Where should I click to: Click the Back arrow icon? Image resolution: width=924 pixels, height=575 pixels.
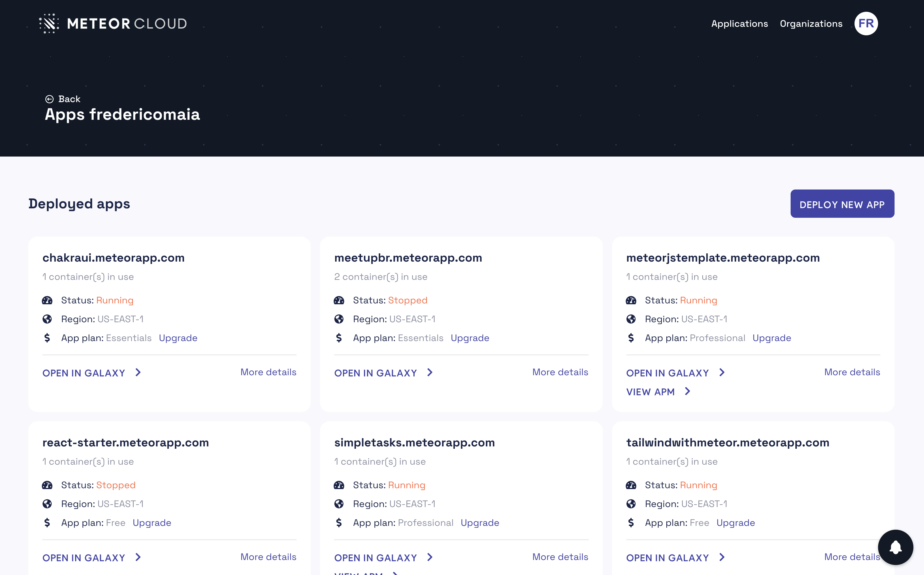[49, 99]
